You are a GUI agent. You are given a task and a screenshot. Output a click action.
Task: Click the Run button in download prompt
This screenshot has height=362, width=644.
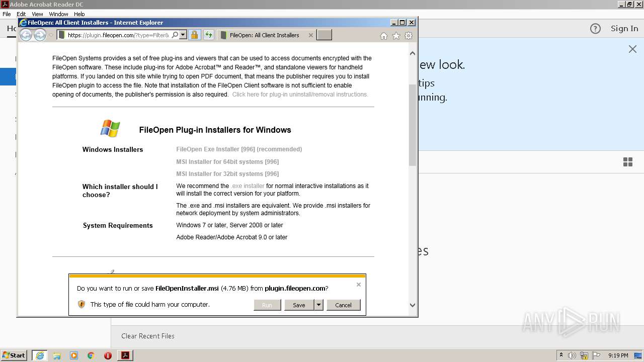tap(267, 305)
